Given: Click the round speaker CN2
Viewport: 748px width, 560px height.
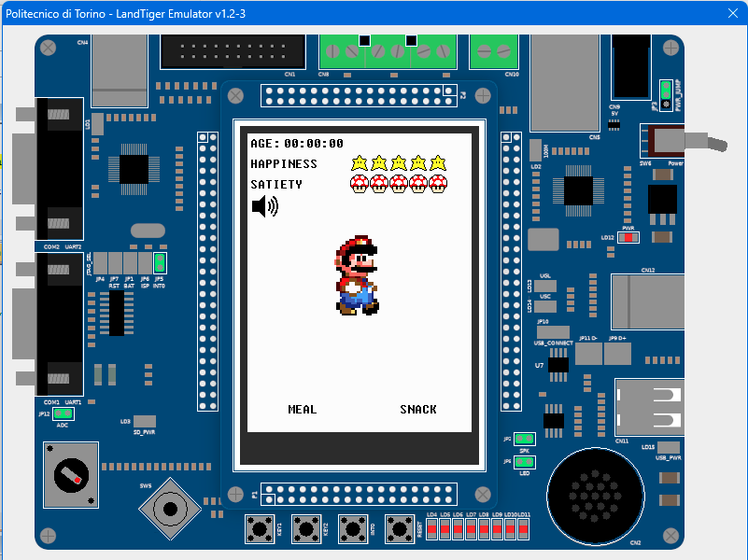Looking at the screenshot, I should (596, 497).
